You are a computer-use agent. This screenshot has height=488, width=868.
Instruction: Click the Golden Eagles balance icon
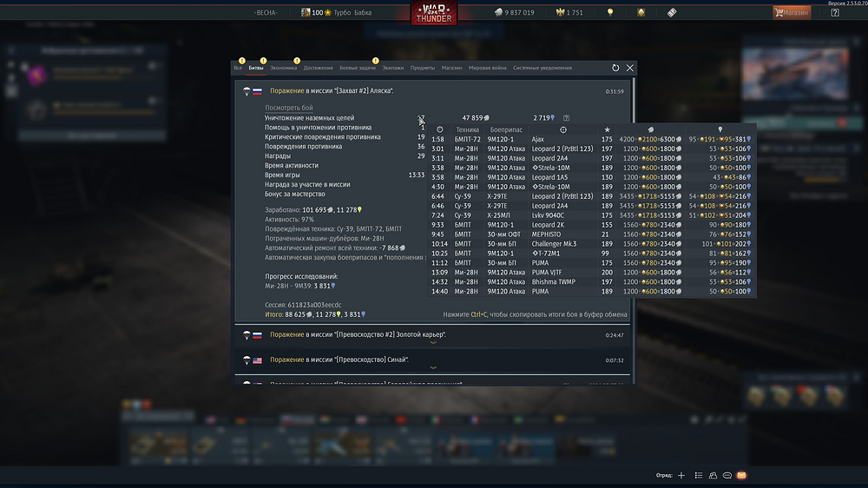[560, 13]
